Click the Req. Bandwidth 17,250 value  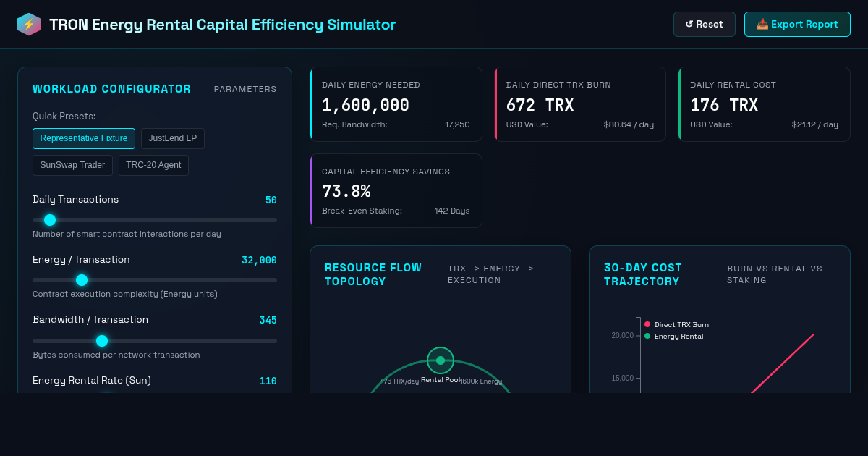pos(457,124)
